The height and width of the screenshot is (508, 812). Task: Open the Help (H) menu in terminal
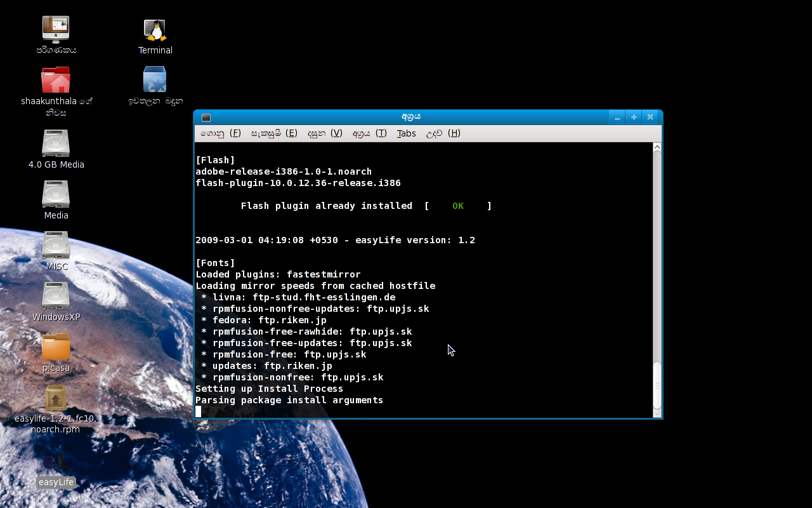pyautogui.click(x=443, y=133)
